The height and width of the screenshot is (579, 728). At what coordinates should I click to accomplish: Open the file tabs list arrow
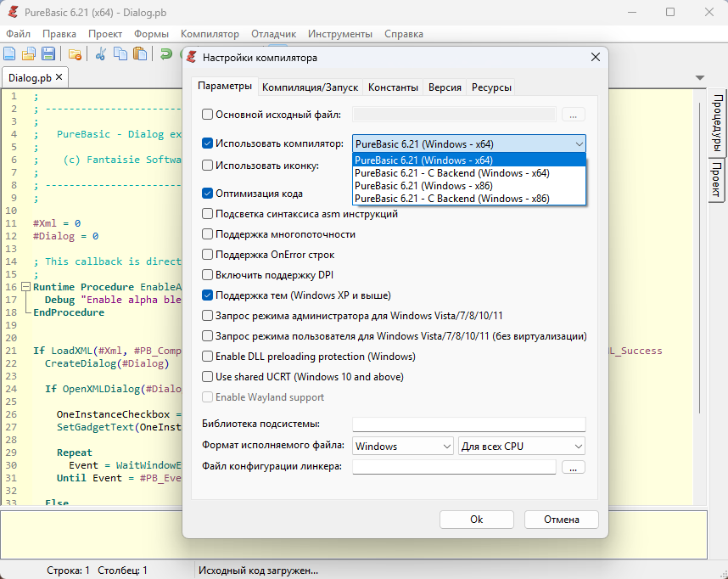tap(700, 77)
